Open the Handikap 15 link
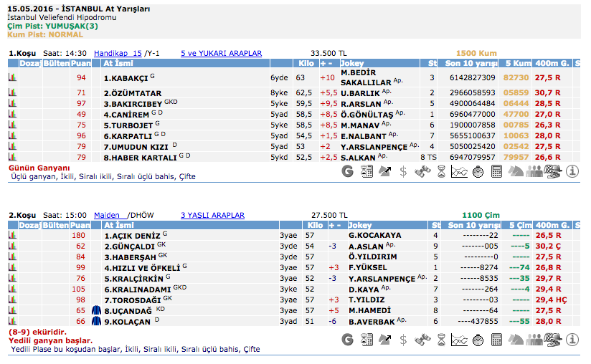Image resolution: width=591 pixels, height=364 pixels. point(118,53)
